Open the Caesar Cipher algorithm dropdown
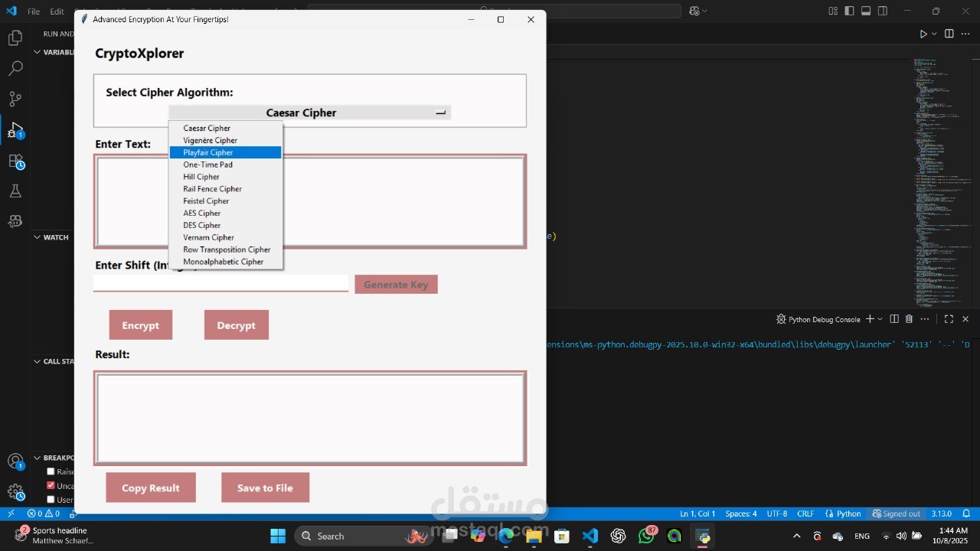Viewport: 980px width, 551px height. point(309,112)
